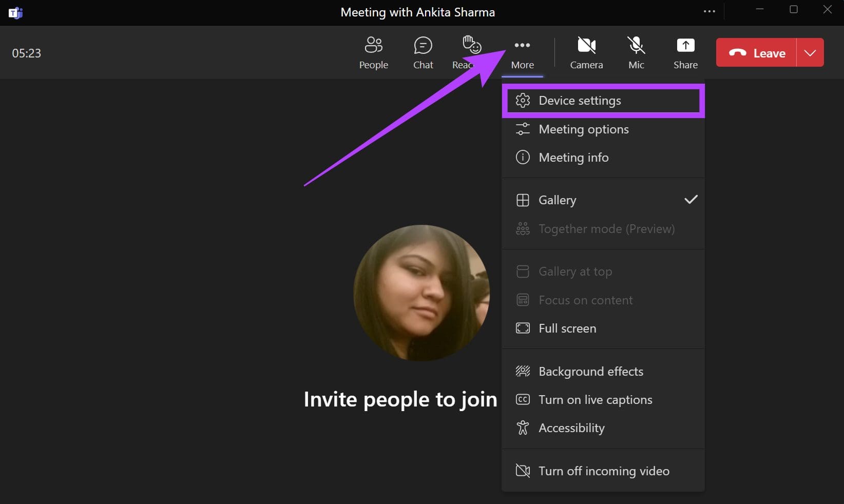Maximize the meeting window
Image resolution: width=844 pixels, height=504 pixels.
click(x=794, y=9)
